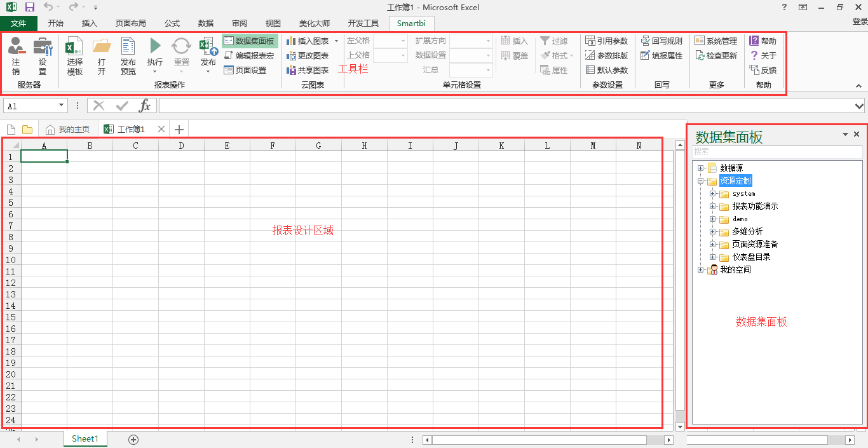Image resolution: width=868 pixels, height=448 pixels.
Task: Open 填报属性 properties
Action: pos(661,55)
